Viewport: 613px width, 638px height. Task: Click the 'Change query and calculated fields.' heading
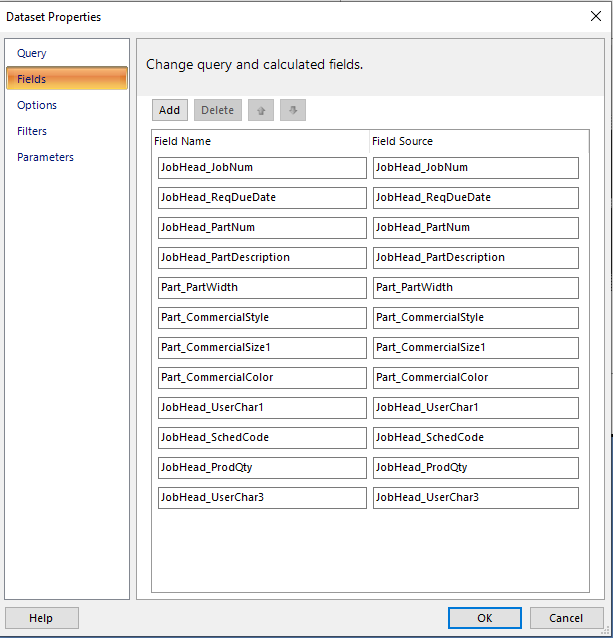click(x=254, y=65)
